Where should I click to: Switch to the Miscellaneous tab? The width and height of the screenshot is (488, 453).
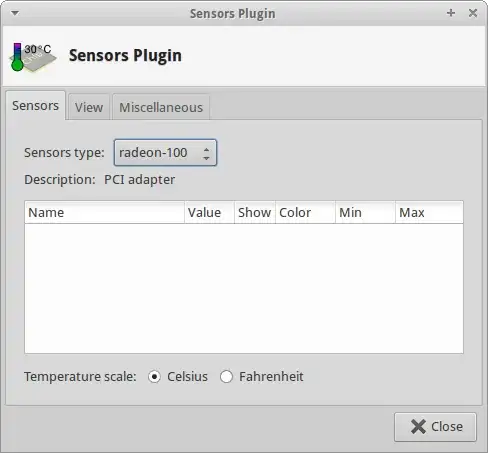161,107
